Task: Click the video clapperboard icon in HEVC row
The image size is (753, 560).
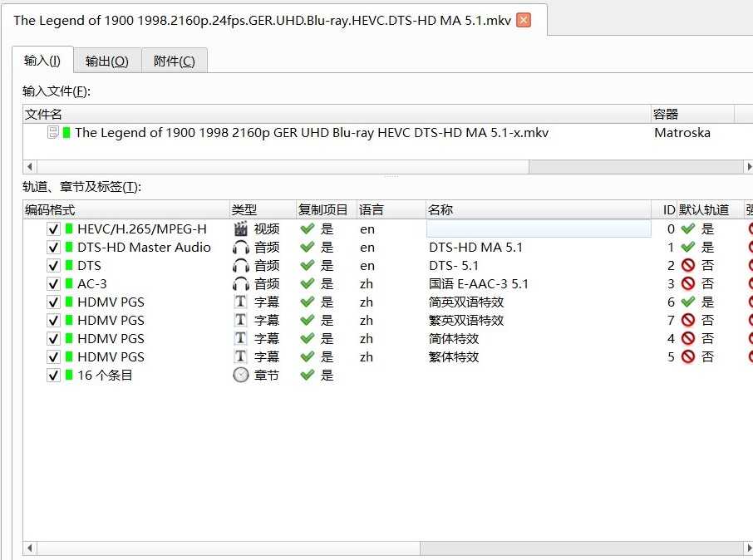Action: [x=240, y=228]
